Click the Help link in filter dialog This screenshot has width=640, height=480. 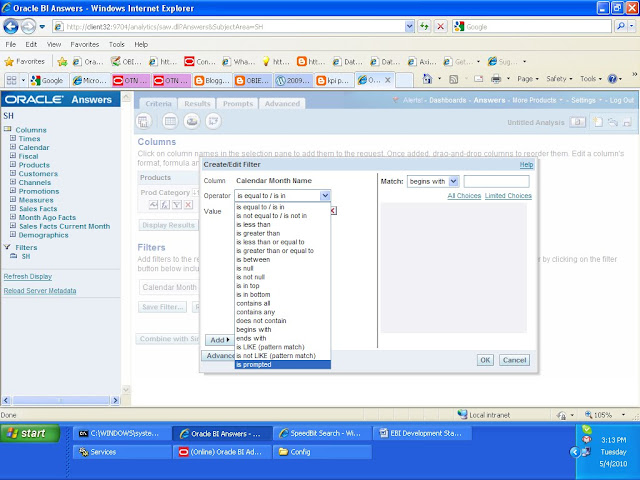(x=526, y=164)
